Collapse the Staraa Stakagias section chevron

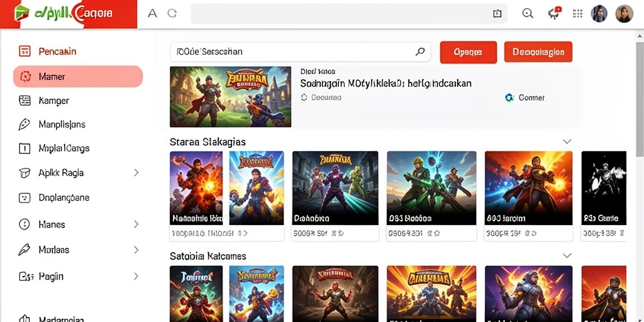(x=567, y=142)
